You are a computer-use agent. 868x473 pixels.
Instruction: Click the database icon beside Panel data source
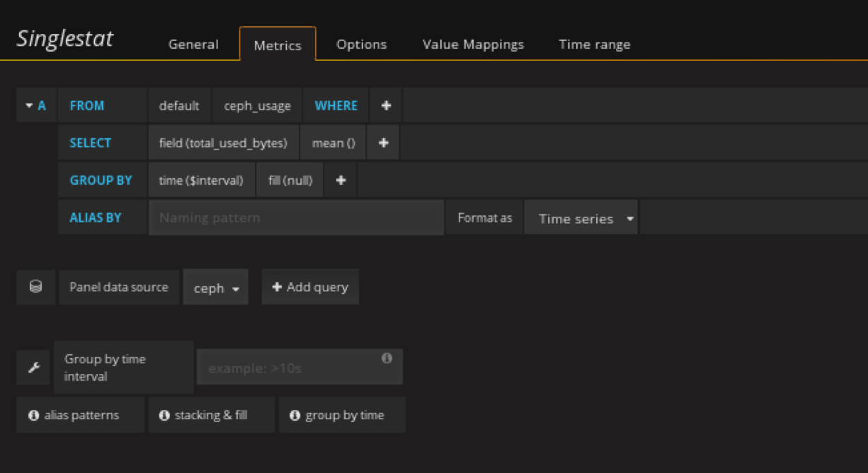click(35, 287)
